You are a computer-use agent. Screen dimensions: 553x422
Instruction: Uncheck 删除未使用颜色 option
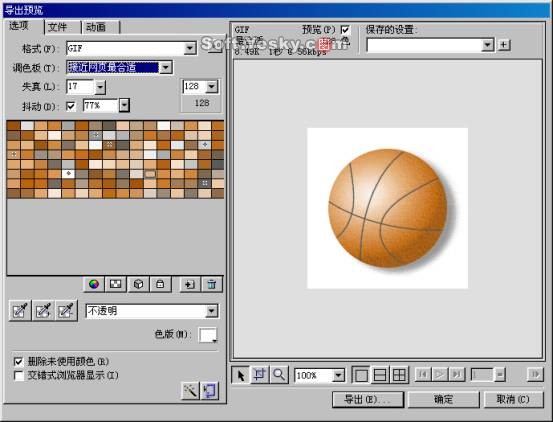pos(18,361)
